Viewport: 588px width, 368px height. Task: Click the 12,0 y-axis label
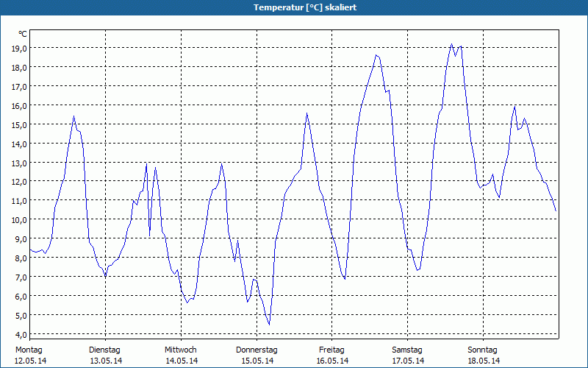click(x=19, y=182)
